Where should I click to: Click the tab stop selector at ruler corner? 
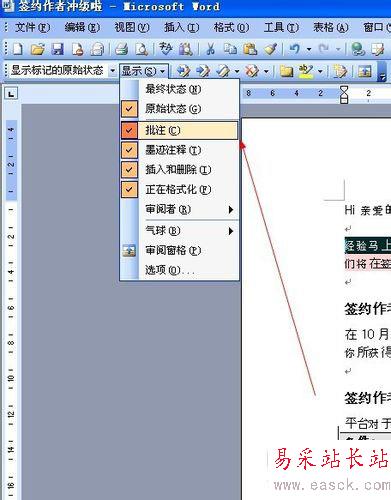pyautogui.click(x=11, y=94)
